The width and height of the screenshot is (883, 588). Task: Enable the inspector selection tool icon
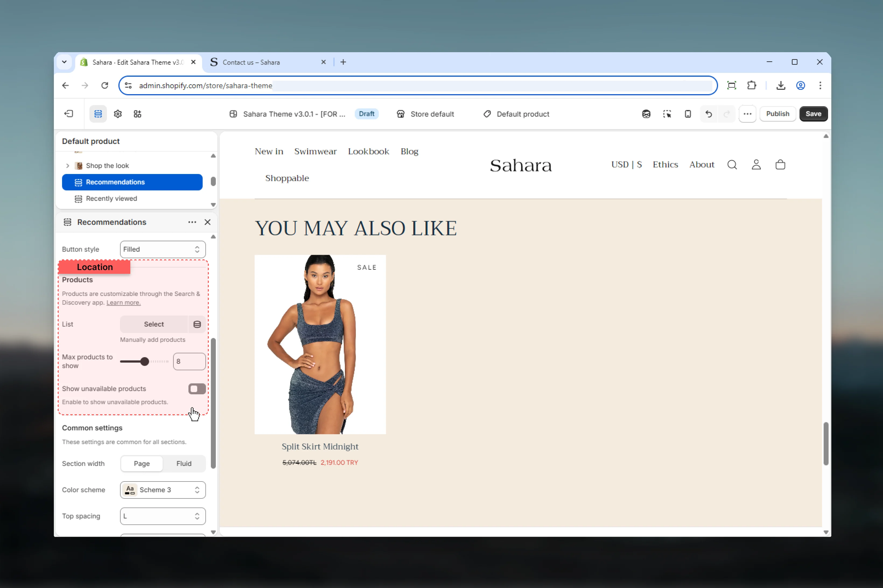(x=667, y=114)
